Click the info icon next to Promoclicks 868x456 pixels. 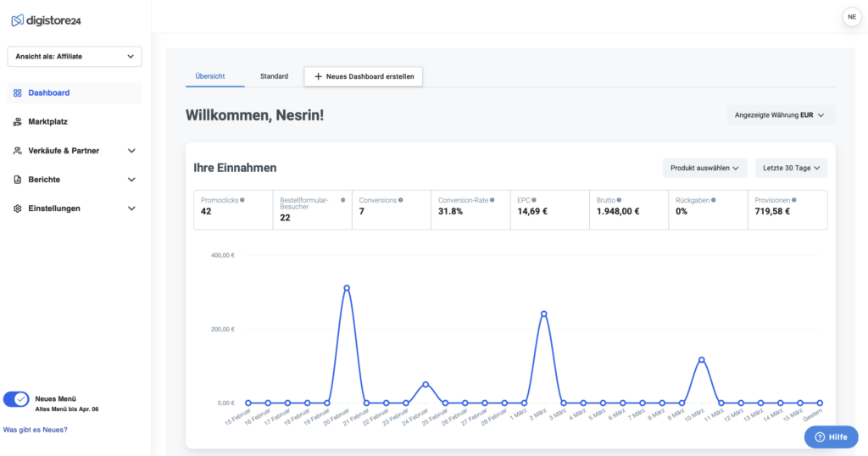(x=242, y=200)
